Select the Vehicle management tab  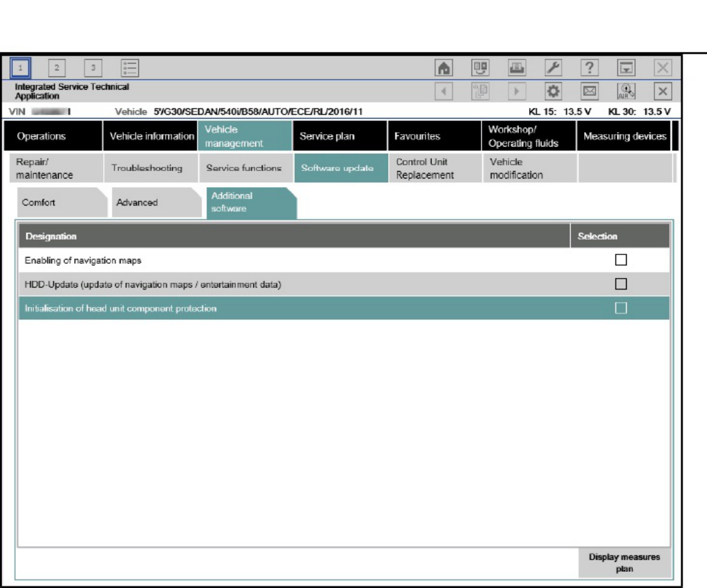point(245,136)
